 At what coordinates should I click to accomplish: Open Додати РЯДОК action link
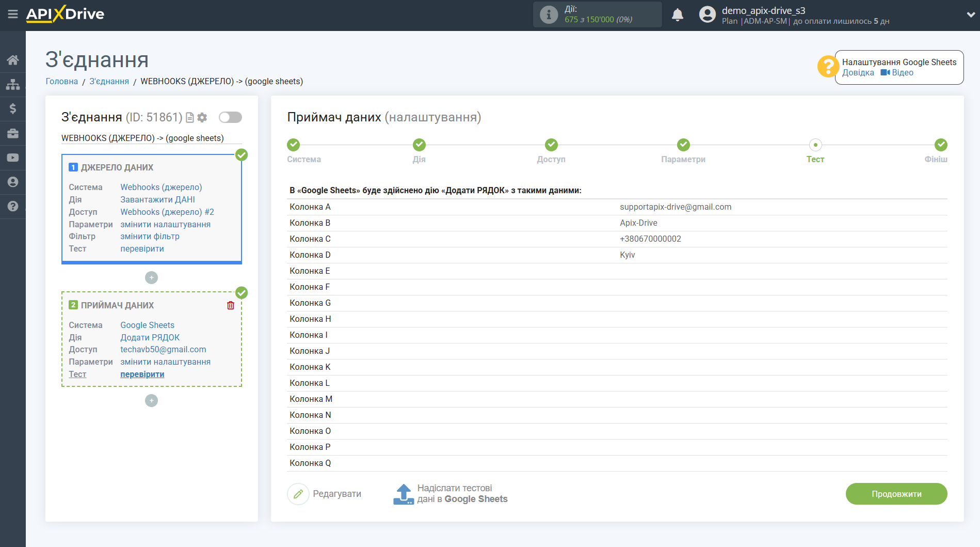(x=150, y=337)
